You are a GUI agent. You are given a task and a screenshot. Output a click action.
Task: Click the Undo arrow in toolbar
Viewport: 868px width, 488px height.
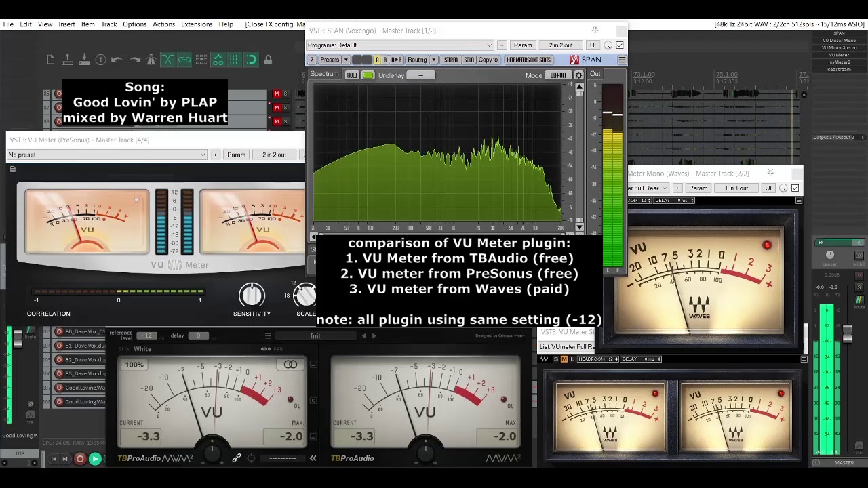(117, 60)
